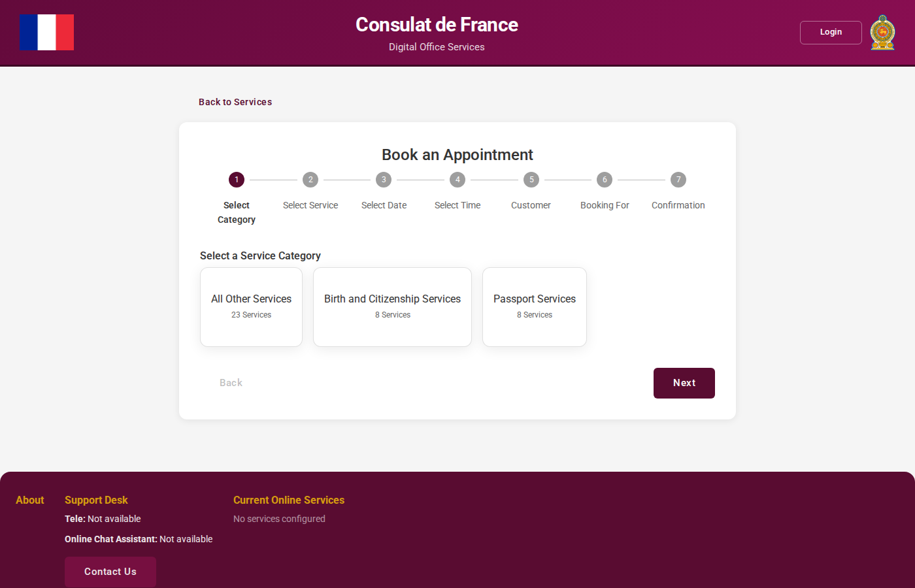The height and width of the screenshot is (588, 915).
Task: Open the About footer link
Action: (x=30, y=500)
